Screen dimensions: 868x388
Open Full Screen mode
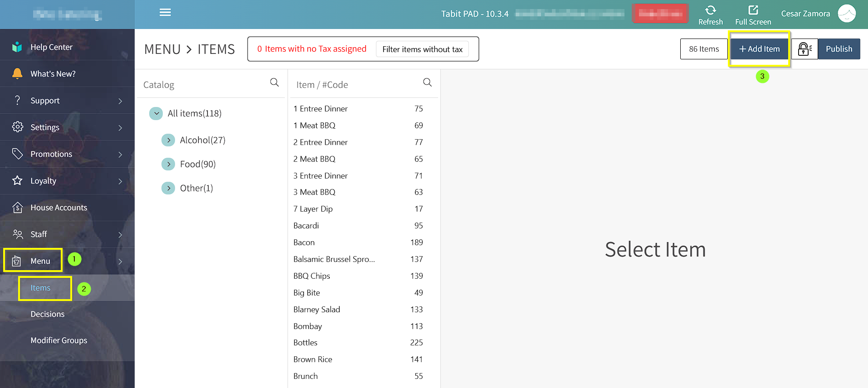coord(753,15)
